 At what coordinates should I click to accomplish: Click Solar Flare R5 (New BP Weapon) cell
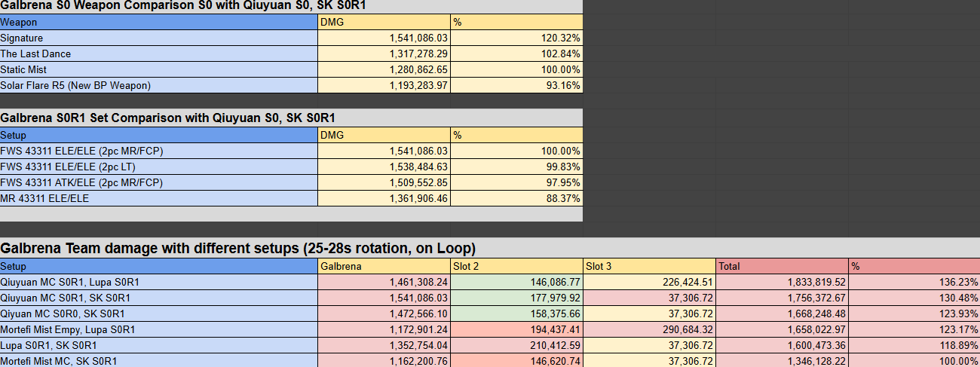158,85
